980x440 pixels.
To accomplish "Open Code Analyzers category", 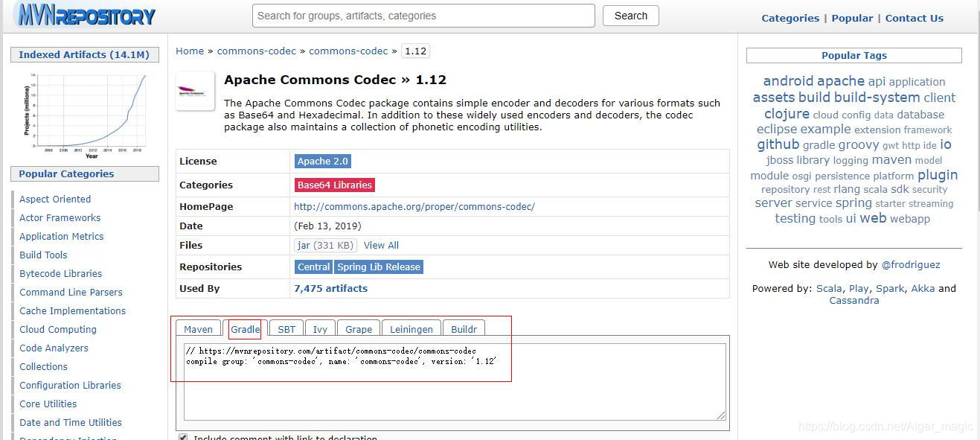I will coord(54,348).
